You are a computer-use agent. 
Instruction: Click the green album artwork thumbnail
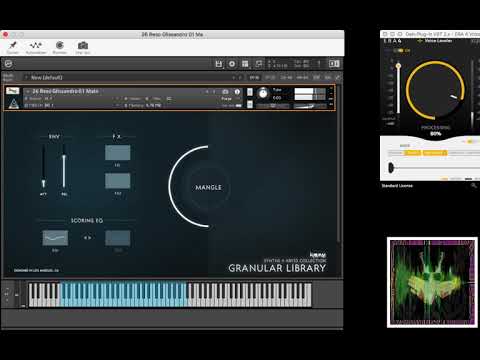[x=432, y=282]
